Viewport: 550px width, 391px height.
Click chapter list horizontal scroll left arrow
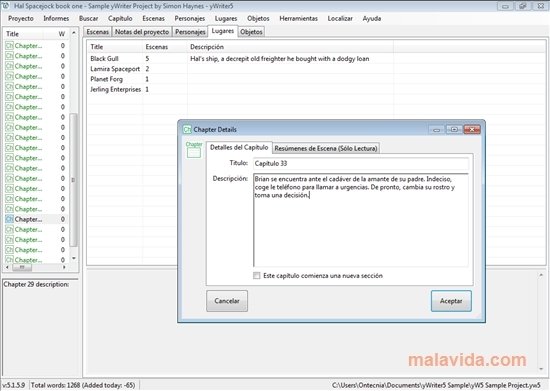[7, 268]
